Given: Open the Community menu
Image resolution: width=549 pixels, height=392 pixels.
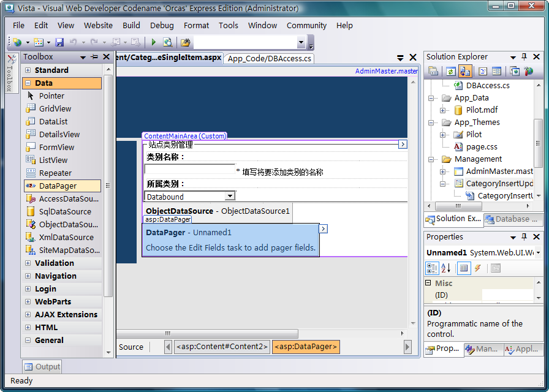Looking at the screenshot, I should click(x=307, y=26).
